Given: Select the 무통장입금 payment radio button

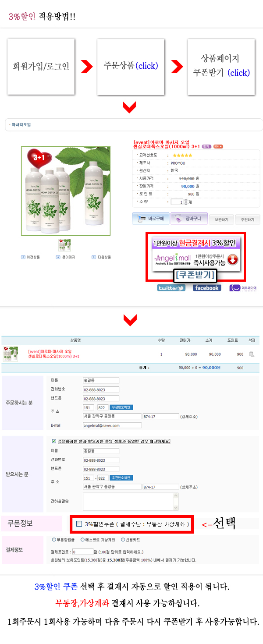Looking at the screenshot, I should click(54, 540).
